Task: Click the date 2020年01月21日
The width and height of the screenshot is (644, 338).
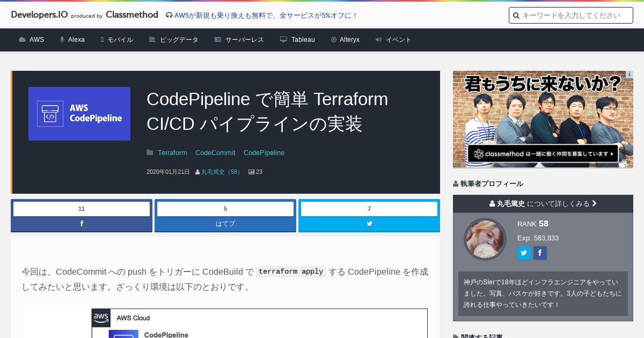Action: point(168,172)
